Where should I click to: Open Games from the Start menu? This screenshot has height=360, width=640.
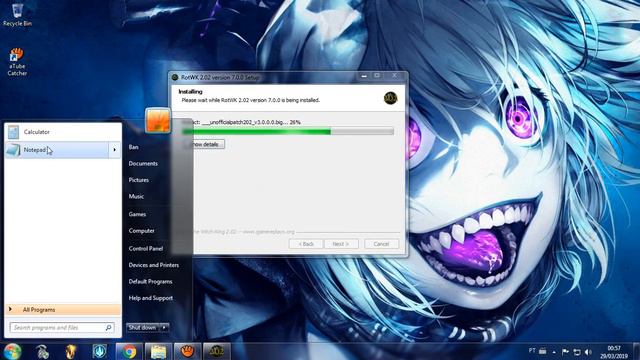(137, 214)
